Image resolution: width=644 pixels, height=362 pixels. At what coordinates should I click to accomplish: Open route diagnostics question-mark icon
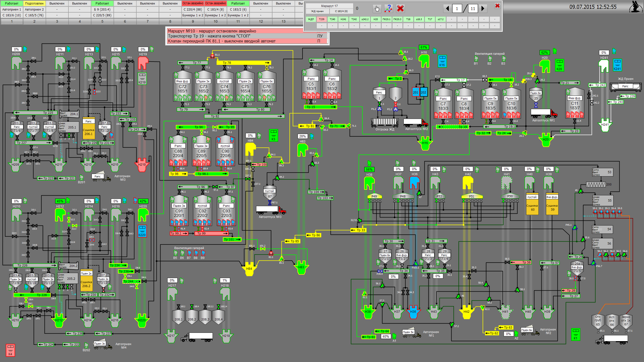coord(389,9)
